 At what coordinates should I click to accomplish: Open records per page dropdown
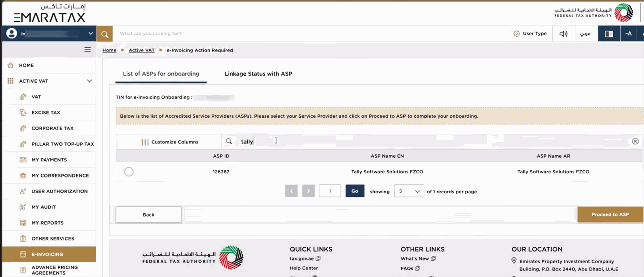click(409, 191)
